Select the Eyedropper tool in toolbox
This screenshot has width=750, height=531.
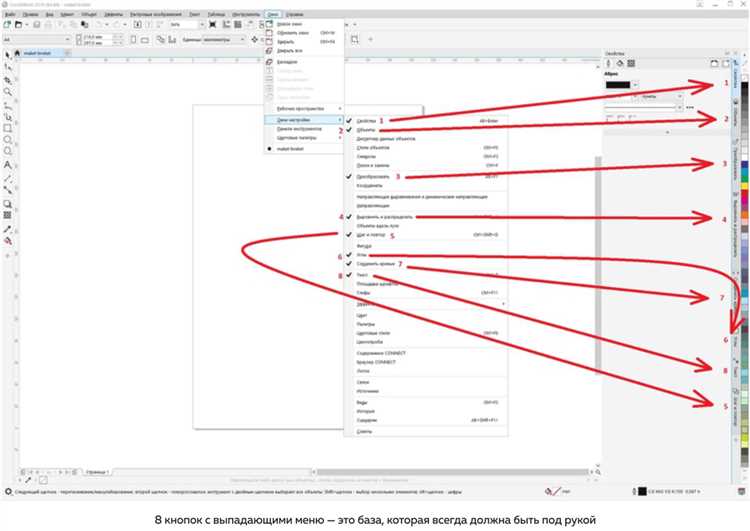tap(8, 227)
